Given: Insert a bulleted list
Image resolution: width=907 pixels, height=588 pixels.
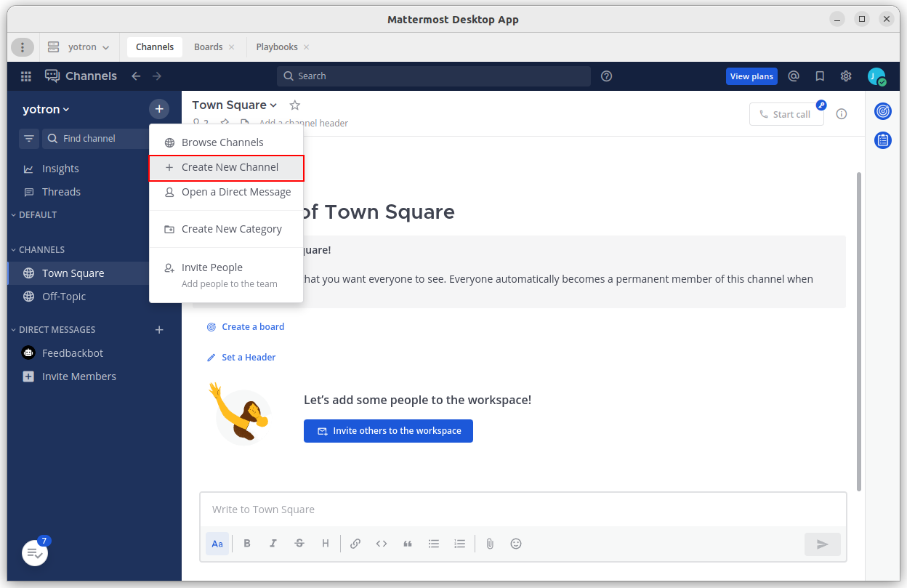Looking at the screenshot, I should 434,544.
